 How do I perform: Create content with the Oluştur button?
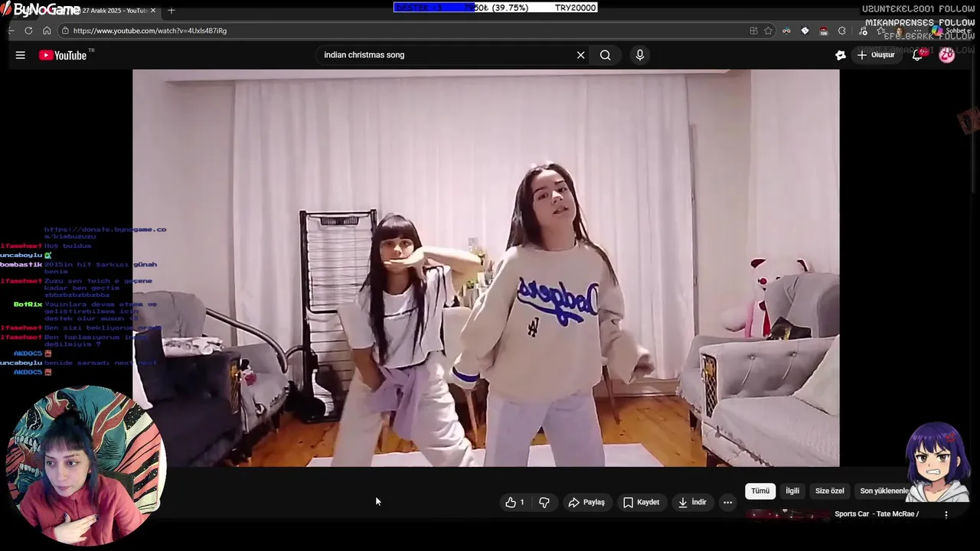click(x=875, y=55)
